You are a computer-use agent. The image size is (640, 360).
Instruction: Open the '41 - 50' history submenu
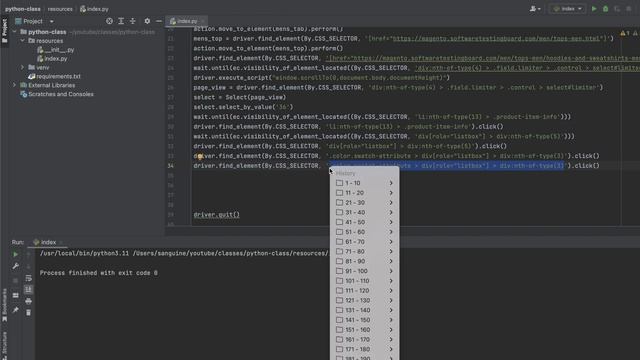(364, 222)
